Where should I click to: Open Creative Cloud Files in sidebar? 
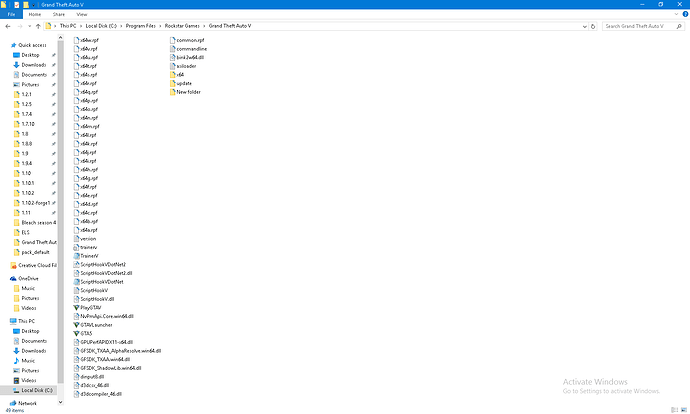tap(33, 265)
